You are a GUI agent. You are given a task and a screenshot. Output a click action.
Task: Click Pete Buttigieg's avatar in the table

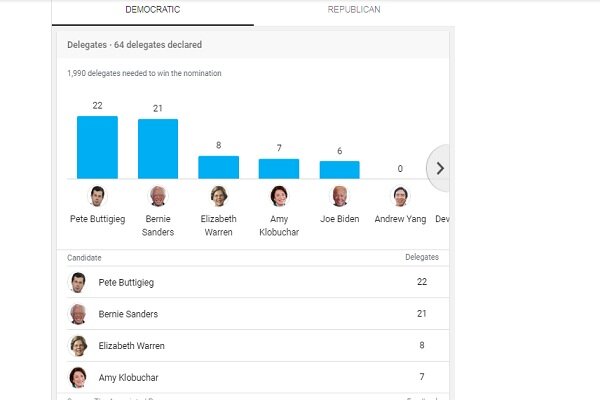tap(78, 282)
